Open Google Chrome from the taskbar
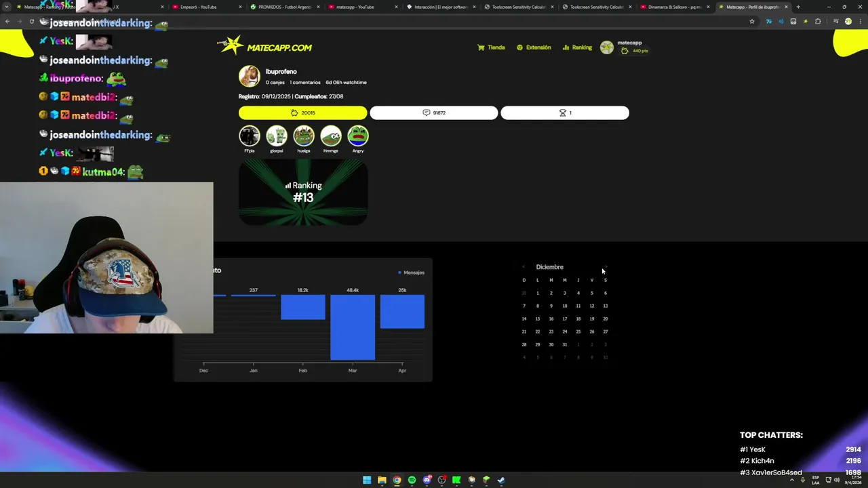The height and width of the screenshot is (488, 868). [x=397, y=480]
